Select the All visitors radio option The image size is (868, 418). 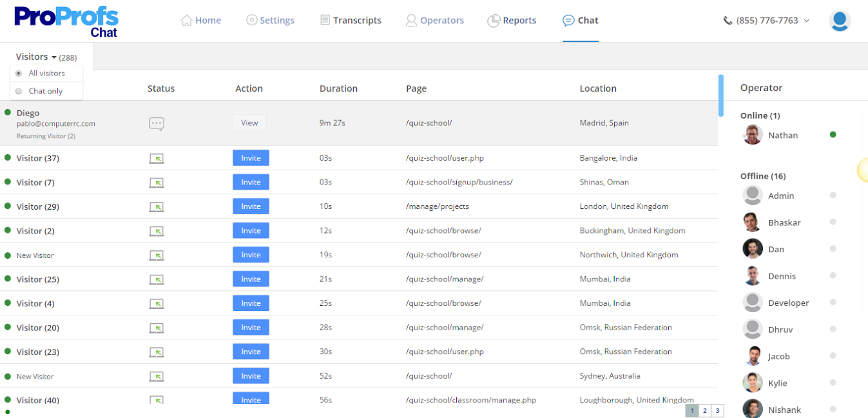click(x=19, y=74)
